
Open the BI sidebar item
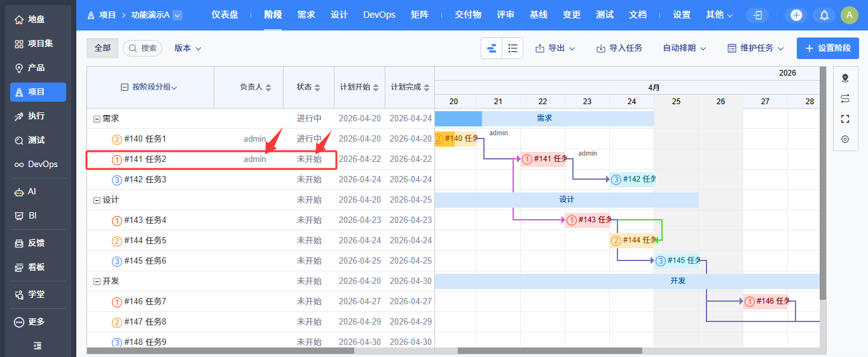pyautogui.click(x=38, y=216)
